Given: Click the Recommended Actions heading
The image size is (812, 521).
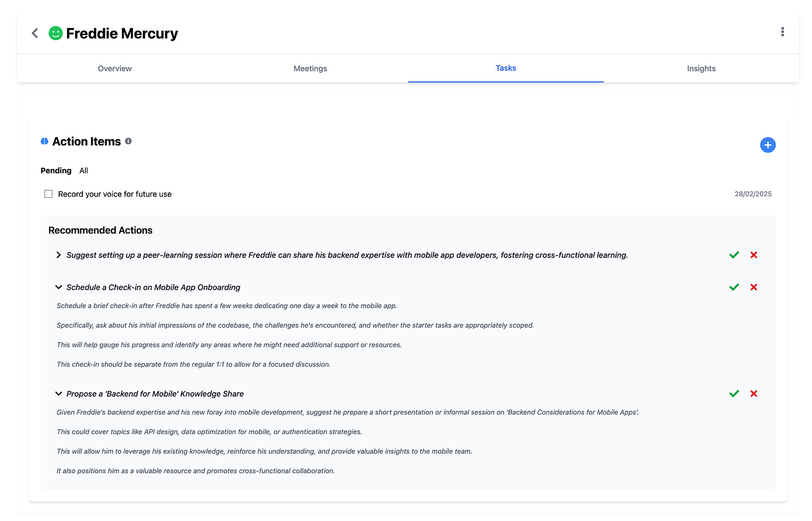Looking at the screenshot, I should (x=100, y=230).
